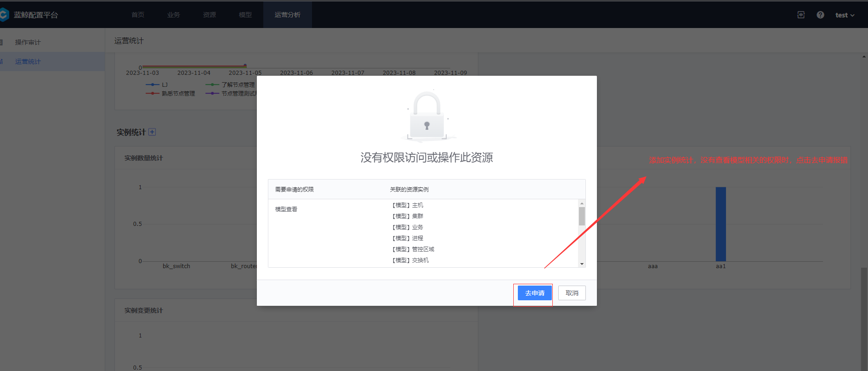Viewport: 868px width, 371px height.
Task: Click the permission list scroll-down arrow
Action: click(582, 264)
